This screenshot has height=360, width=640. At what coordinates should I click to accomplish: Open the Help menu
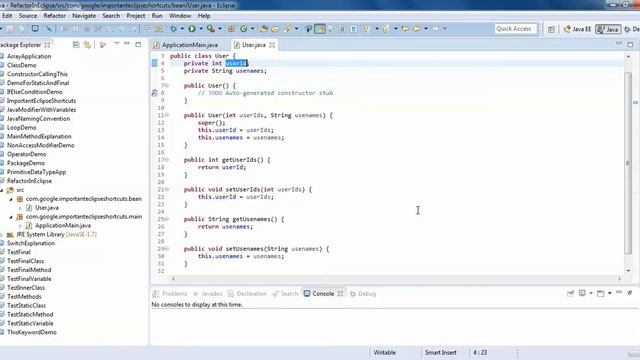204,16
